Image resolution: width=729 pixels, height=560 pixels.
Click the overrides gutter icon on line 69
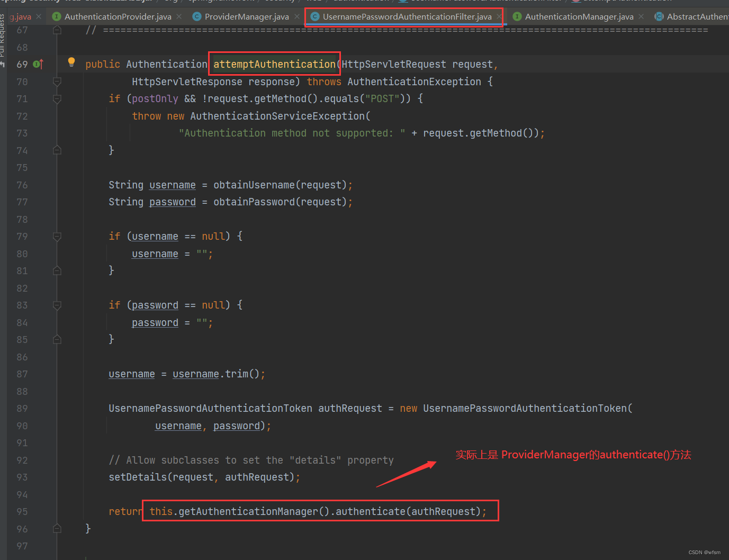tap(38, 64)
